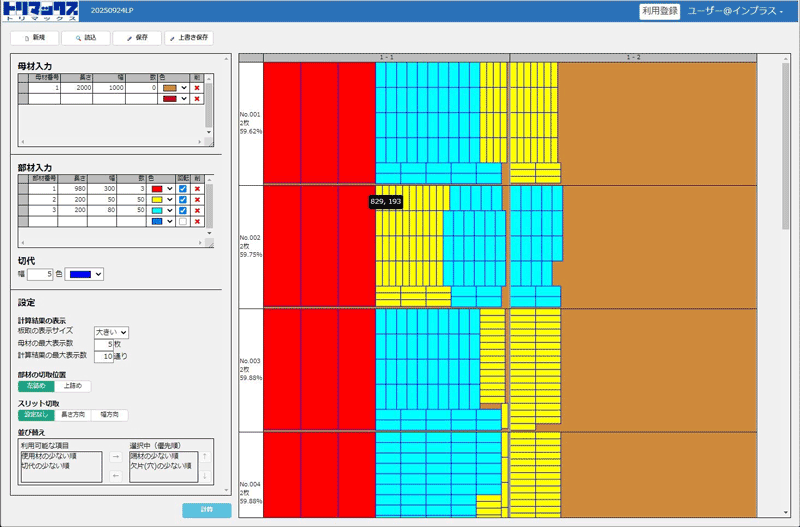800x527 pixels.
Task: Click left arrow to remove sort item
Action: point(115,475)
